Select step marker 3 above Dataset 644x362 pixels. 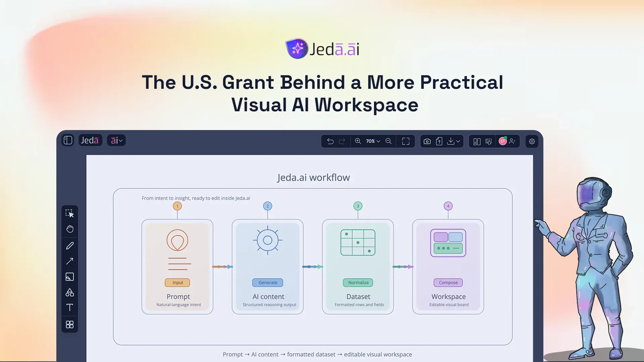click(358, 206)
